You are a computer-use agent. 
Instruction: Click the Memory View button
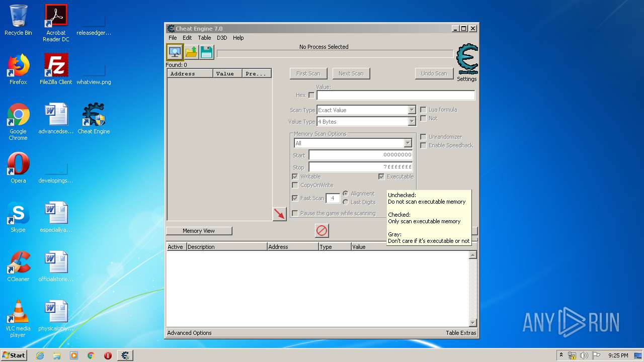click(199, 231)
